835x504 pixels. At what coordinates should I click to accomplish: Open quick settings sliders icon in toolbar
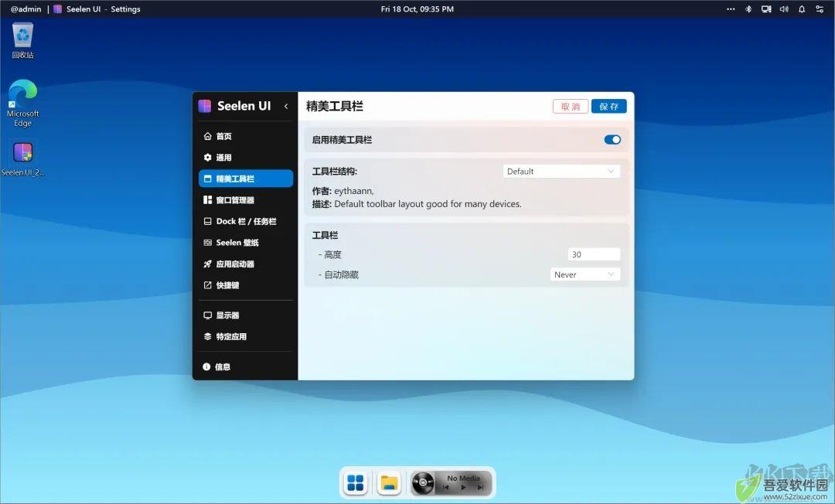[x=820, y=9]
